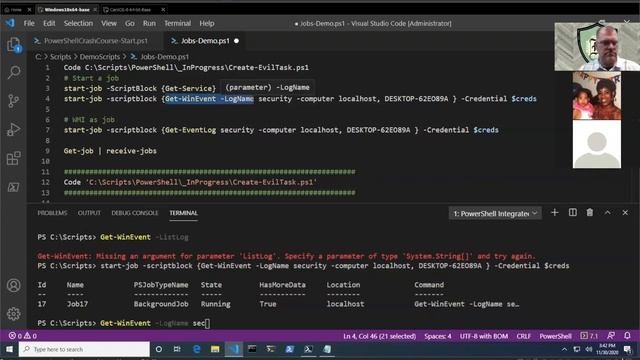
Task: Open Windows action center notification icon
Action: click(x=628, y=349)
